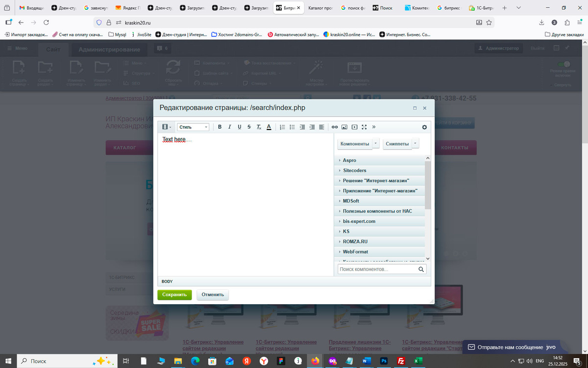Open the Другие закладки bookmarks folder
This screenshot has width=588, height=368.
pyautogui.click(x=564, y=34)
